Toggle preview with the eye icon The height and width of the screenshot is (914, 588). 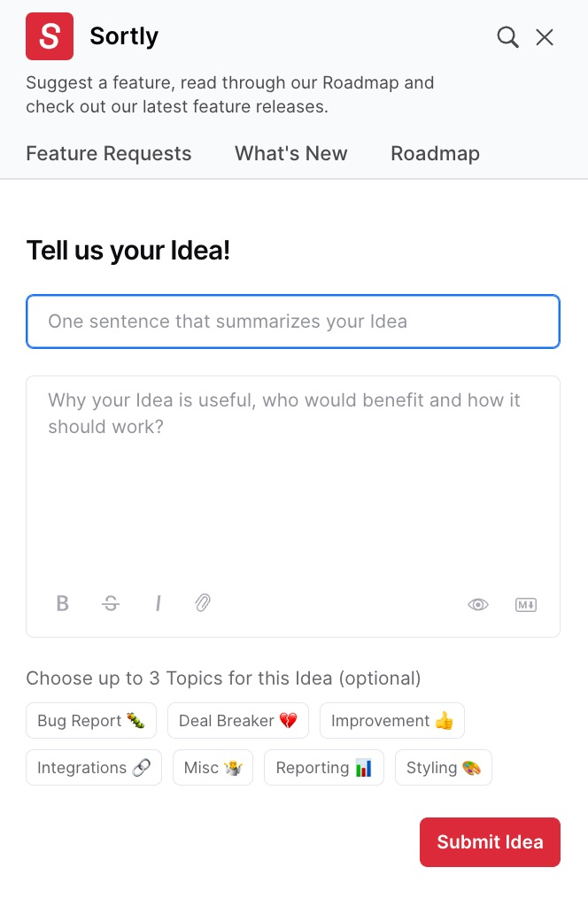[478, 605]
